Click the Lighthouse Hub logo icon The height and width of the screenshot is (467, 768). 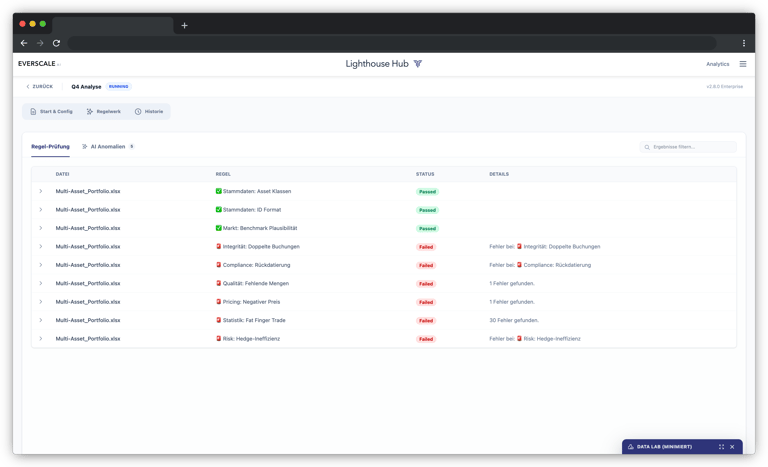(x=417, y=64)
